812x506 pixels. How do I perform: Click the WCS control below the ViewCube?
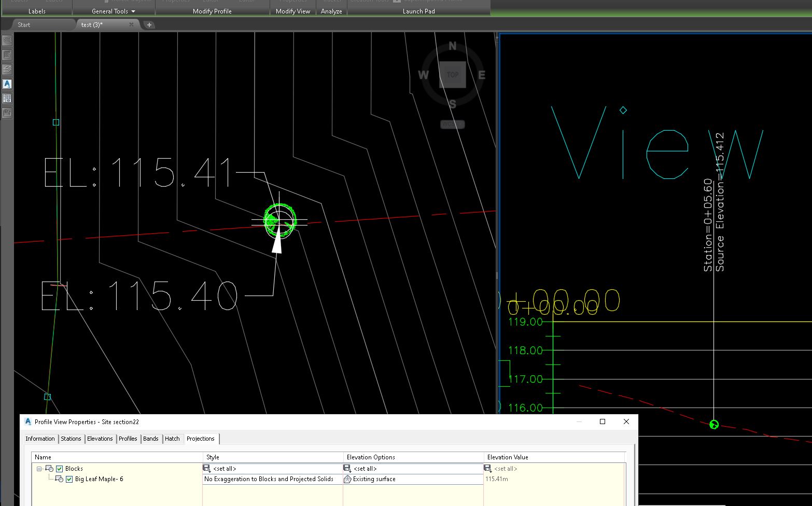click(x=452, y=124)
